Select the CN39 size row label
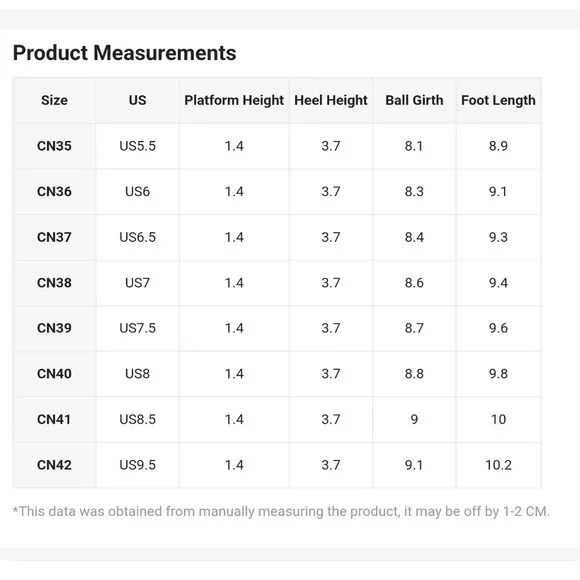This screenshot has height=580, width=580. point(54,328)
